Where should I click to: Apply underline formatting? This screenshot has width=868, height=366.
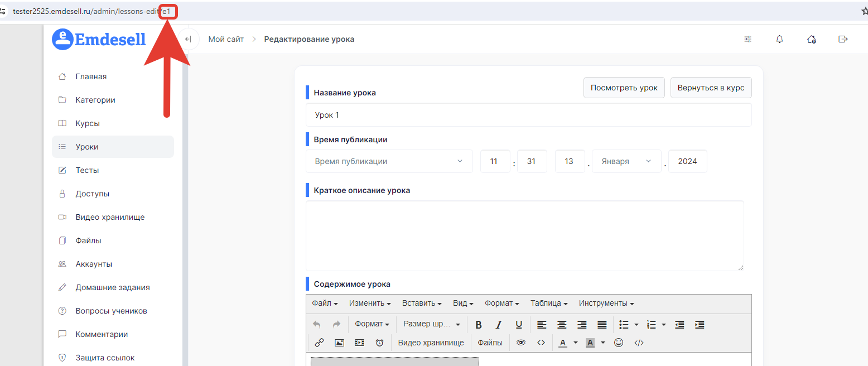point(519,324)
